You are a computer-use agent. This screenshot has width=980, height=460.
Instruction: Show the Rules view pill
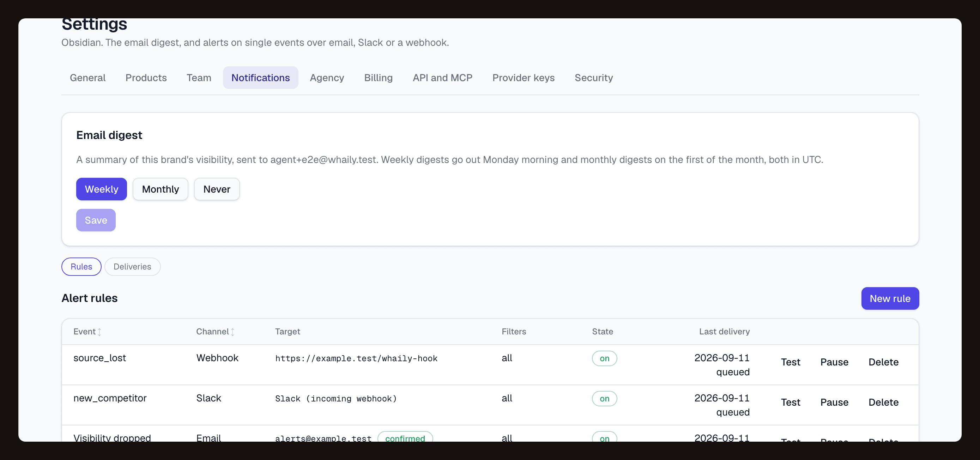[81, 267]
